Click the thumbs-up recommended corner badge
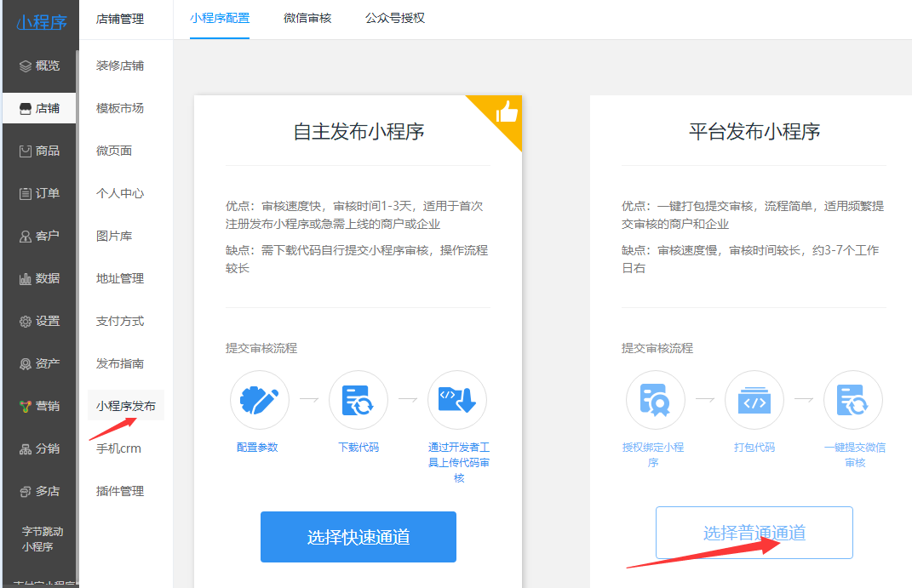The image size is (912, 588). coord(506,111)
